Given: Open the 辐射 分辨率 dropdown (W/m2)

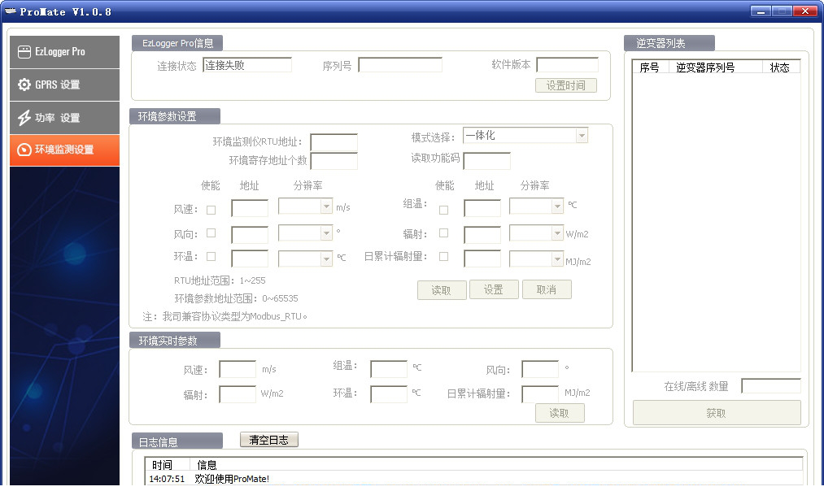Looking at the screenshot, I should [x=537, y=232].
